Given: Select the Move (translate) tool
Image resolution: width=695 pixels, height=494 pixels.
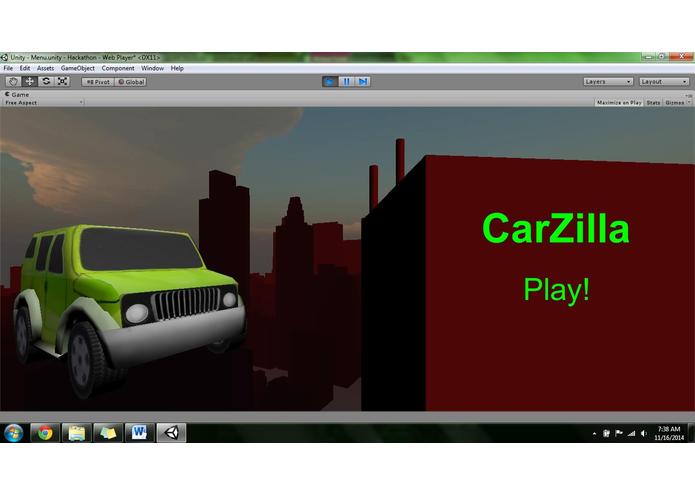Looking at the screenshot, I should (29, 82).
